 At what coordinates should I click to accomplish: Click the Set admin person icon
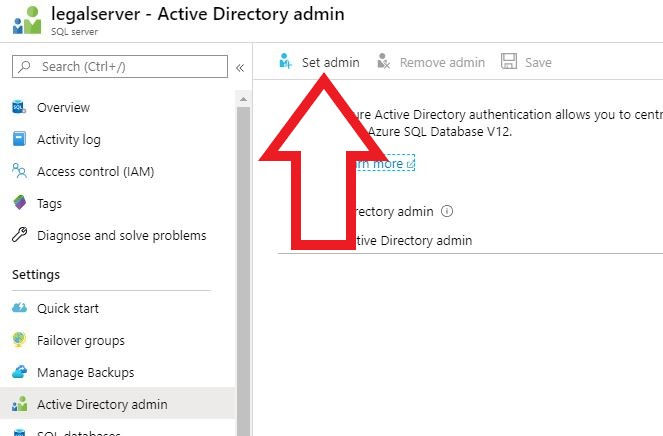point(285,61)
